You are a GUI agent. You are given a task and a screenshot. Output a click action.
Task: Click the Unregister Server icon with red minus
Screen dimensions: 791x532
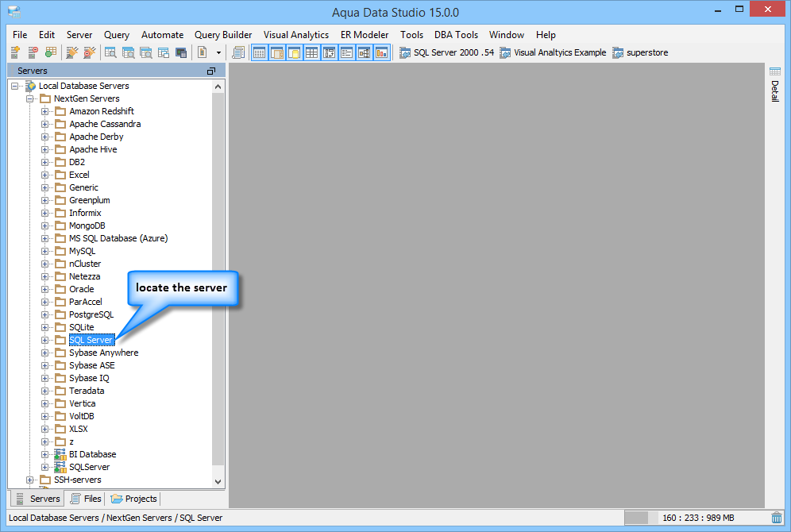click(x=33, y=52)
